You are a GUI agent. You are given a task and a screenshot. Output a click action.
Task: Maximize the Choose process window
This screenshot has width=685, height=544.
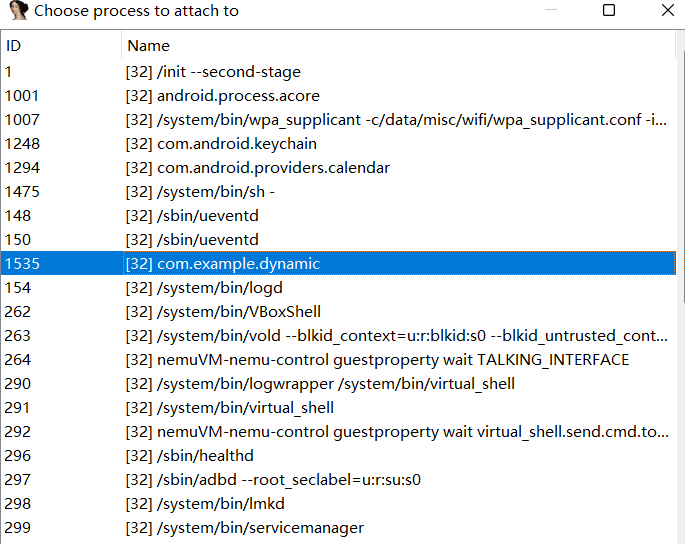[x=609, y=10]
